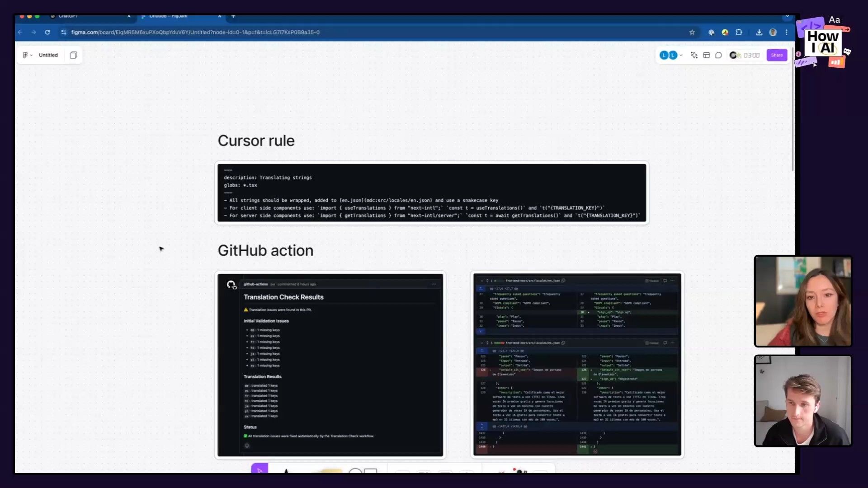This screenshot has width=868, height=488.
Task: Open the Chrome three-dot menu
Action: (x=787, y=32)
